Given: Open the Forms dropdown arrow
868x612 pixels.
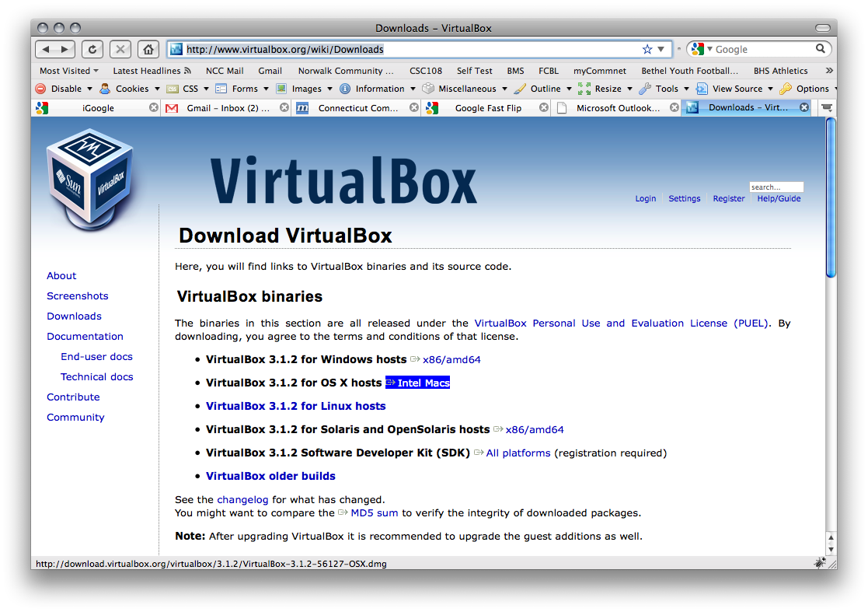Looking at the screenshot, I should pos(266,89).
